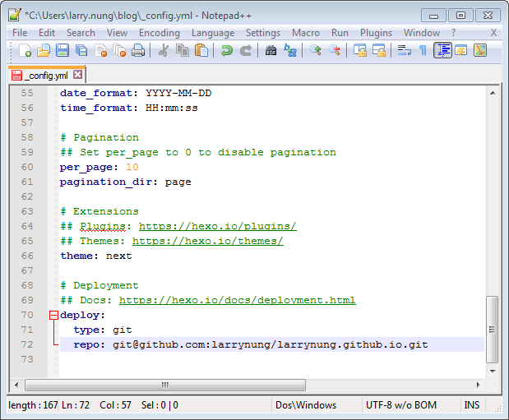Click the document map toolbar icon

[479, 51]
